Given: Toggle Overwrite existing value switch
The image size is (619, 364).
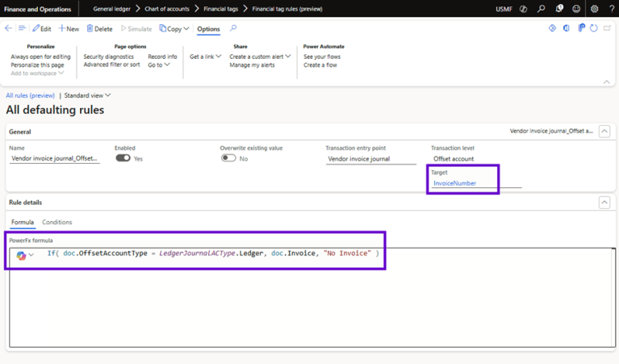Looking at the screenshot, I should [228, 158].
